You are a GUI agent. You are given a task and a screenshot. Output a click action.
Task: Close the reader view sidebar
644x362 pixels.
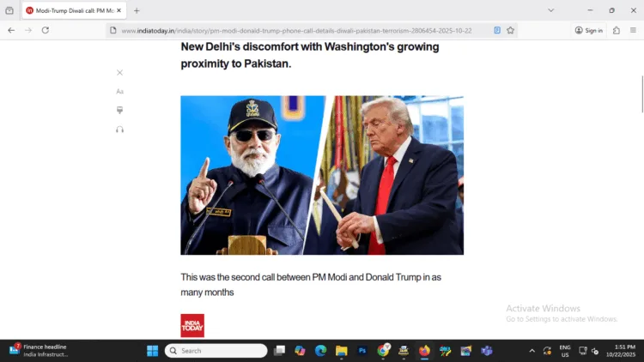[119, 73]
